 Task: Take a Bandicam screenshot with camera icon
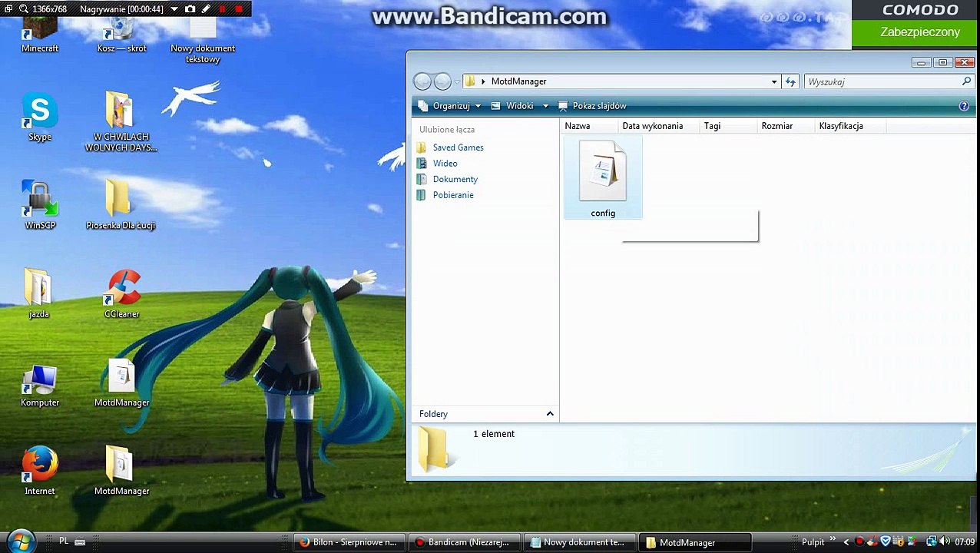(190, 8)
